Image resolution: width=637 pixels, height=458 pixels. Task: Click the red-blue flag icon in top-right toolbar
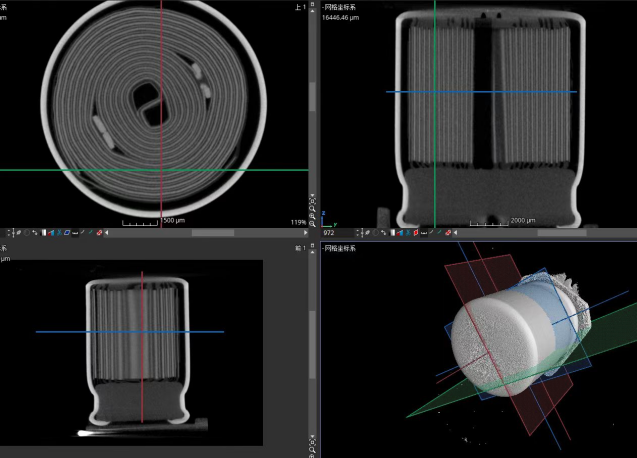point(400,232)
